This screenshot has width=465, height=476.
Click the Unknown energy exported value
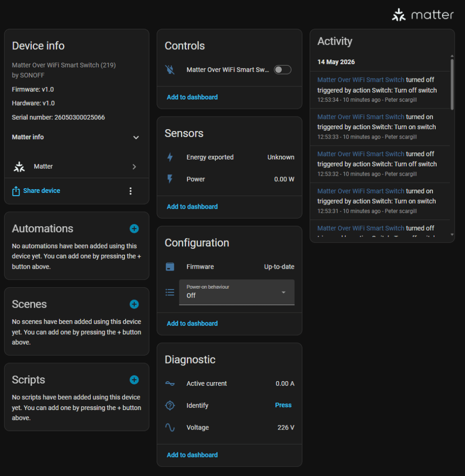coord(281,157)
